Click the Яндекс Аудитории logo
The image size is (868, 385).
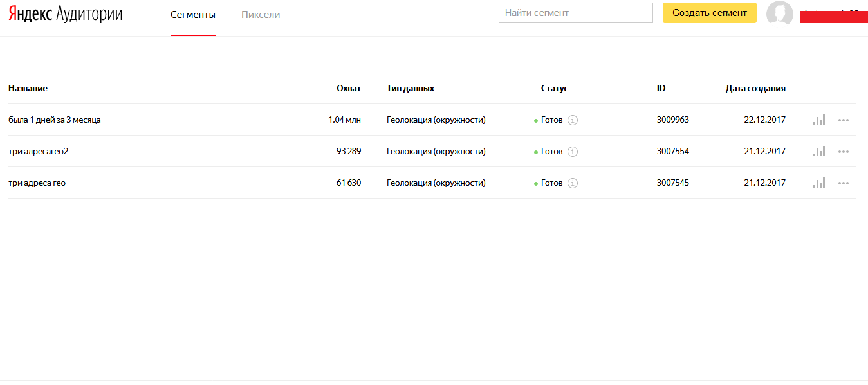(65, 14)
